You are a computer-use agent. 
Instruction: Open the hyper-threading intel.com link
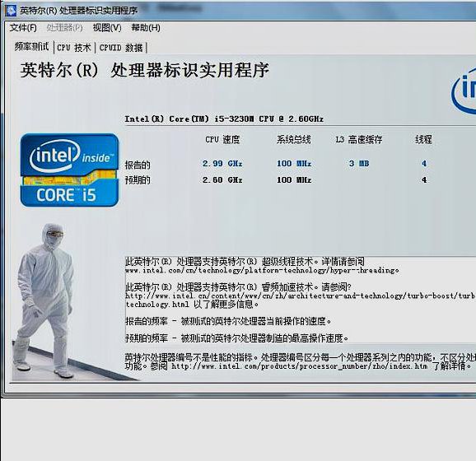pyautogui.click(x=262, y=270)
